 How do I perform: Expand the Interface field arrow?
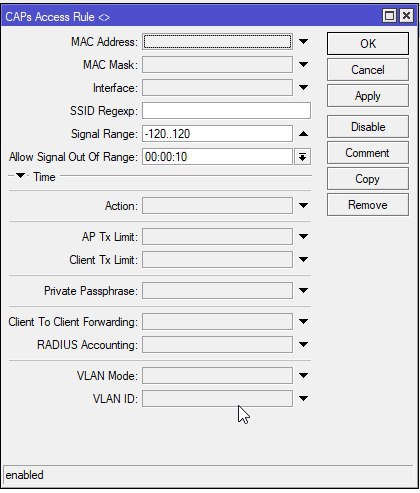(303, 88)
